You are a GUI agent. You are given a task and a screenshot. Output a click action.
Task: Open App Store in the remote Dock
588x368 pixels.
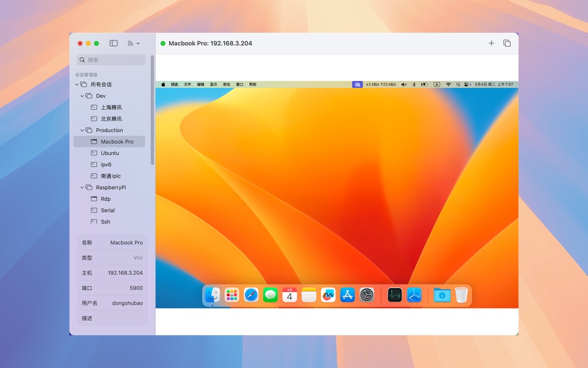point(348,295)
